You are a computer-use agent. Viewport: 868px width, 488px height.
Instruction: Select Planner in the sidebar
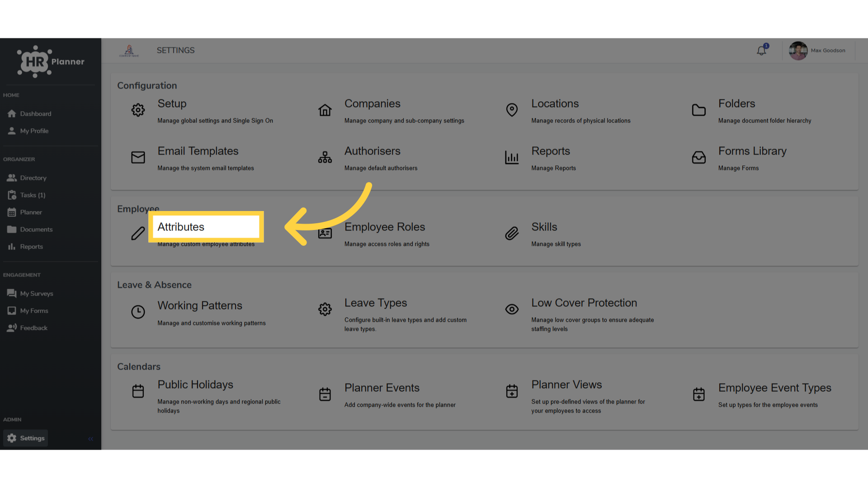25,212
